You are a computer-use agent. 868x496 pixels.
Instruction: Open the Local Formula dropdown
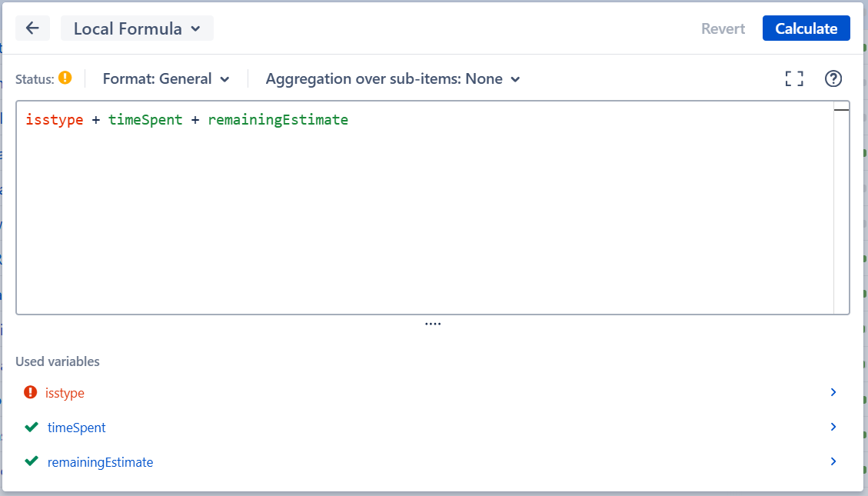pos(137,28)
